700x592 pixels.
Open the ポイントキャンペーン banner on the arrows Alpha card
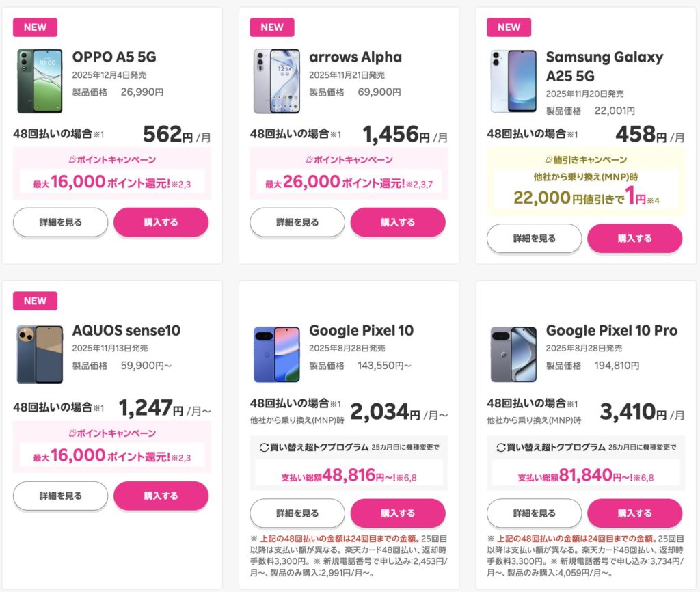click(x=349, y=161)
